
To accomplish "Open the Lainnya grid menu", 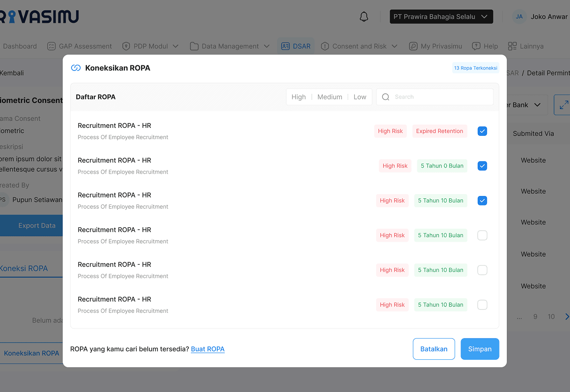I will click(x=526, y=46).
